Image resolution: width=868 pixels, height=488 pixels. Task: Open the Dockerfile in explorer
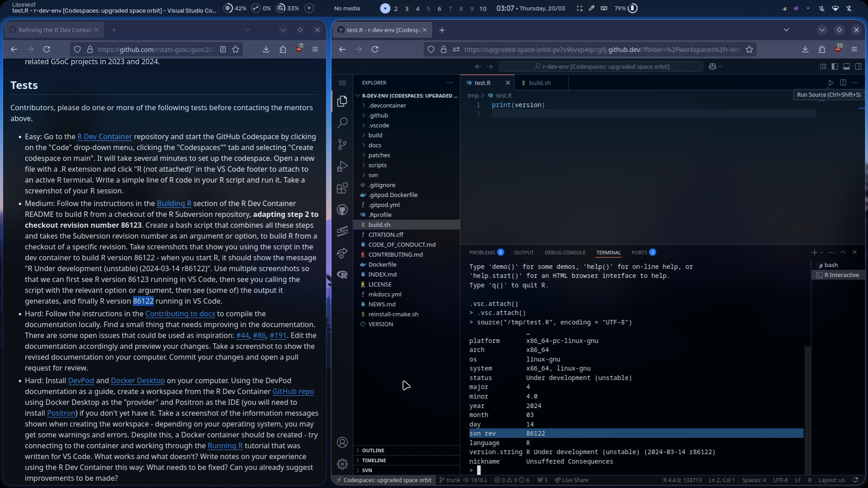[x=406, y=264]
